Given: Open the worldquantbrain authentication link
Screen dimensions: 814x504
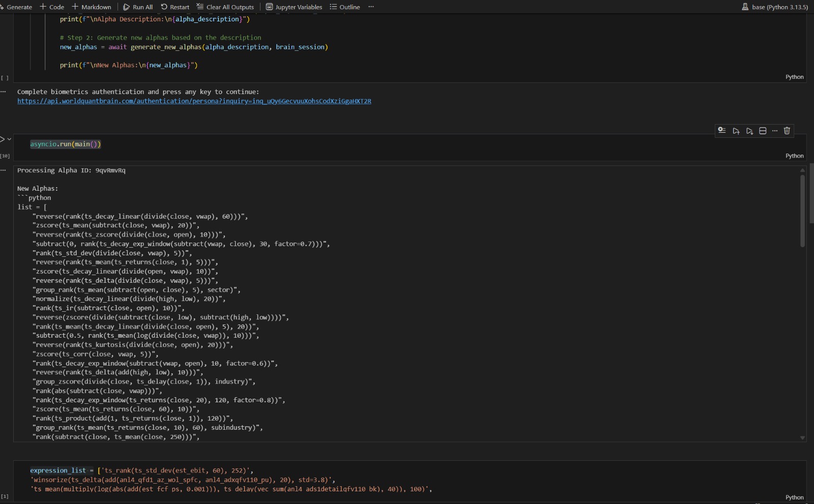Looking at the screenshot, I should (x=194, y=101).
